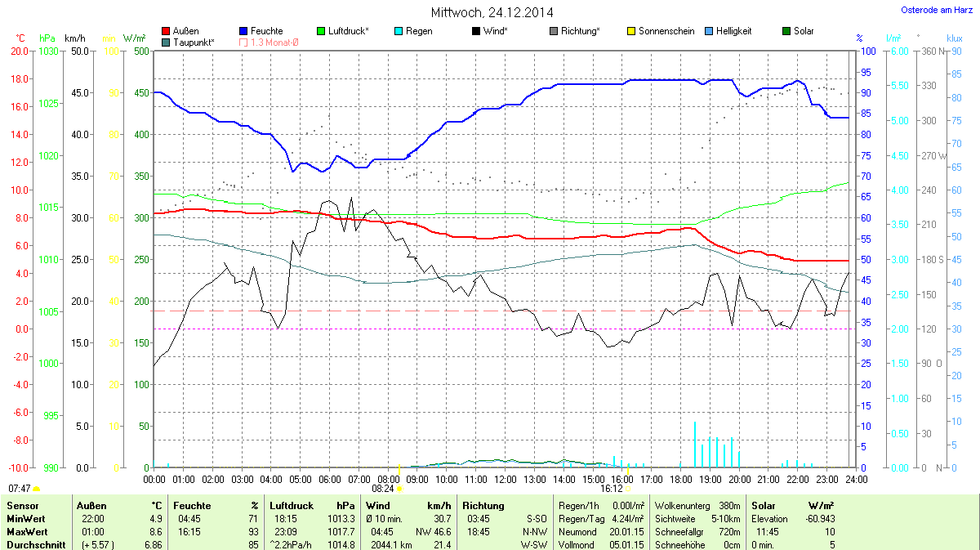Click the MaxWert row label
Screen dimensions: 980x550
(25, 532)
